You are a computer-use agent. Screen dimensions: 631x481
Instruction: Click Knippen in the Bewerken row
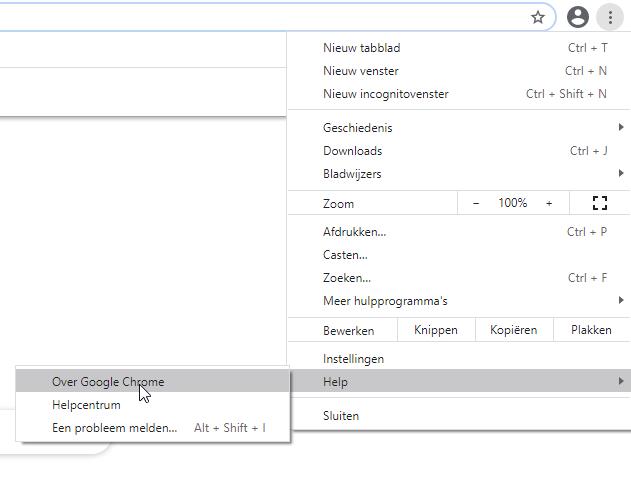point(435,330)
